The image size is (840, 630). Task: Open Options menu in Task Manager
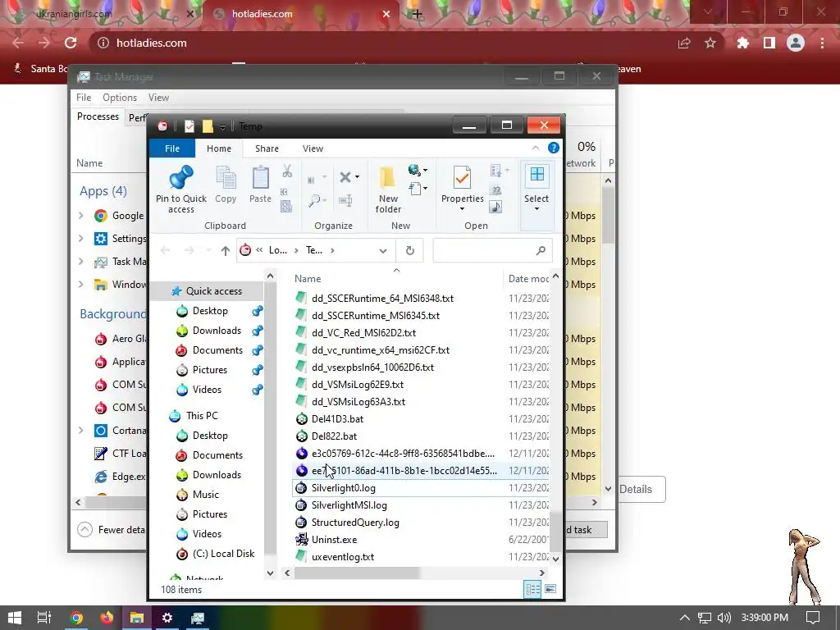click(120, 98)
